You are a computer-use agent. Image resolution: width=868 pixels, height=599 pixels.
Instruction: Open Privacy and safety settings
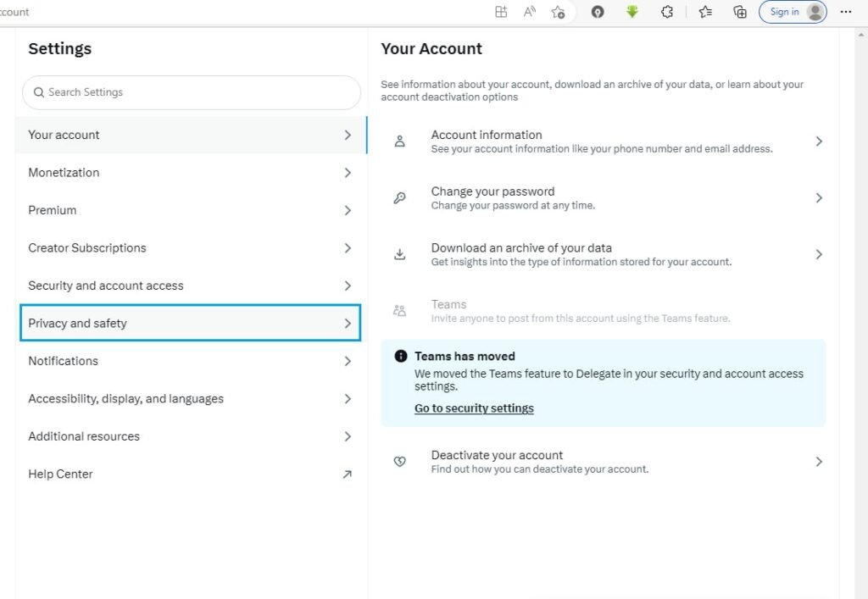(x=190, y=324)
